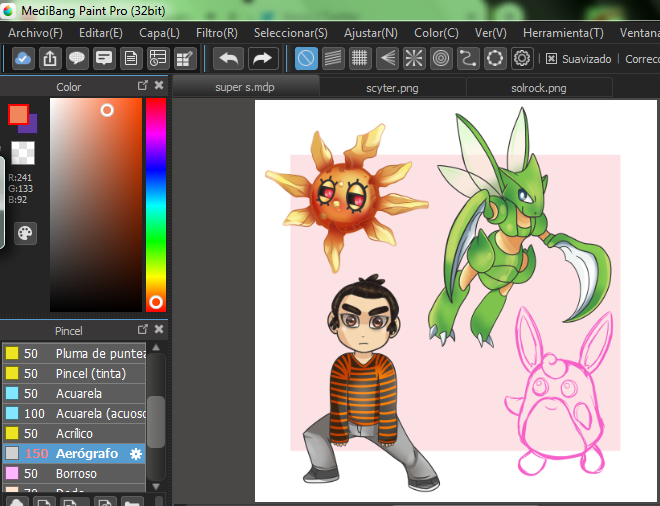Select the Acuarela (acuoso) brush

[74, 413]
